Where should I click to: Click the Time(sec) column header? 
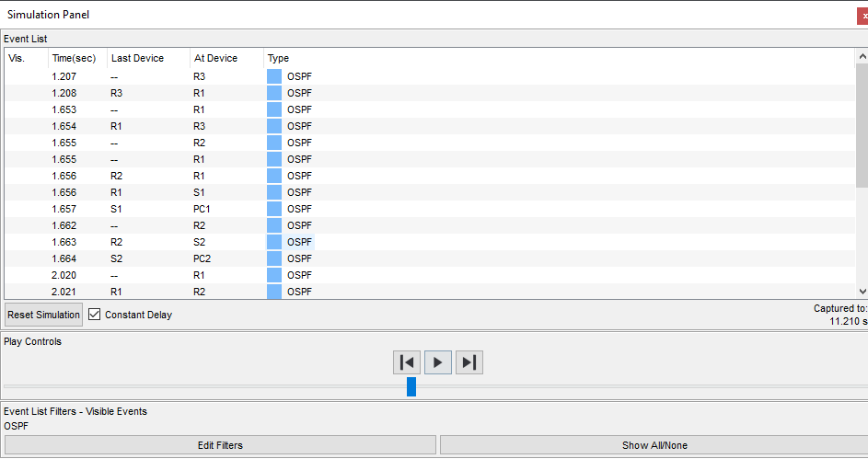75,58
